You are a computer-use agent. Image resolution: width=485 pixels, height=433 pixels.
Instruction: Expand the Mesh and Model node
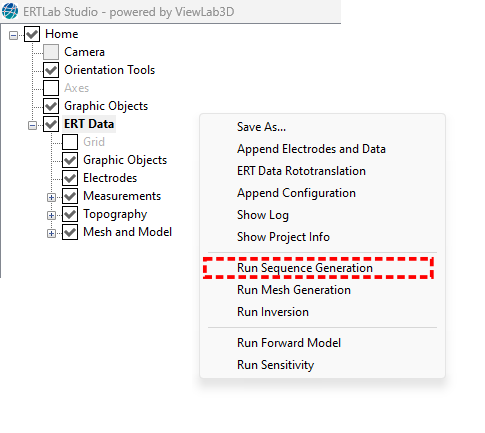click(x=51, y=233)
